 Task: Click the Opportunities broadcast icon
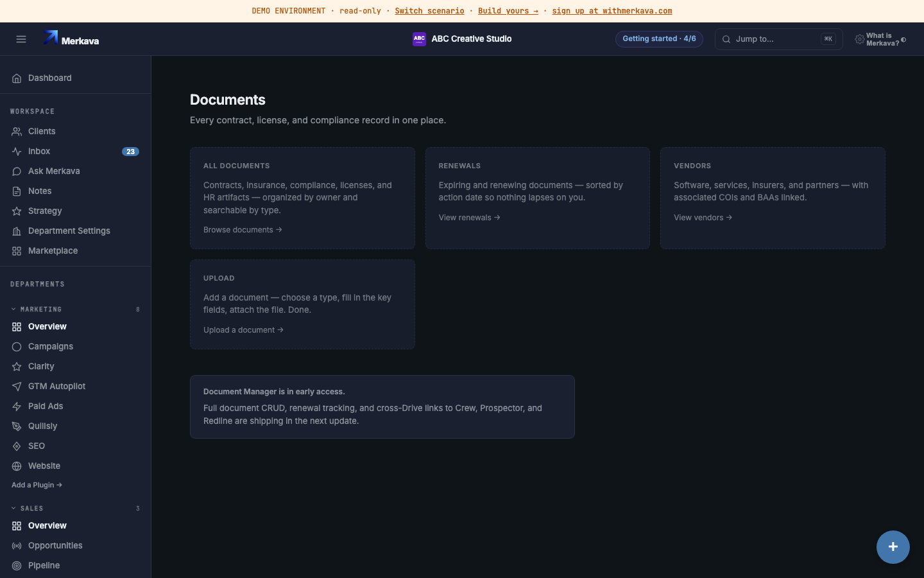17,546
